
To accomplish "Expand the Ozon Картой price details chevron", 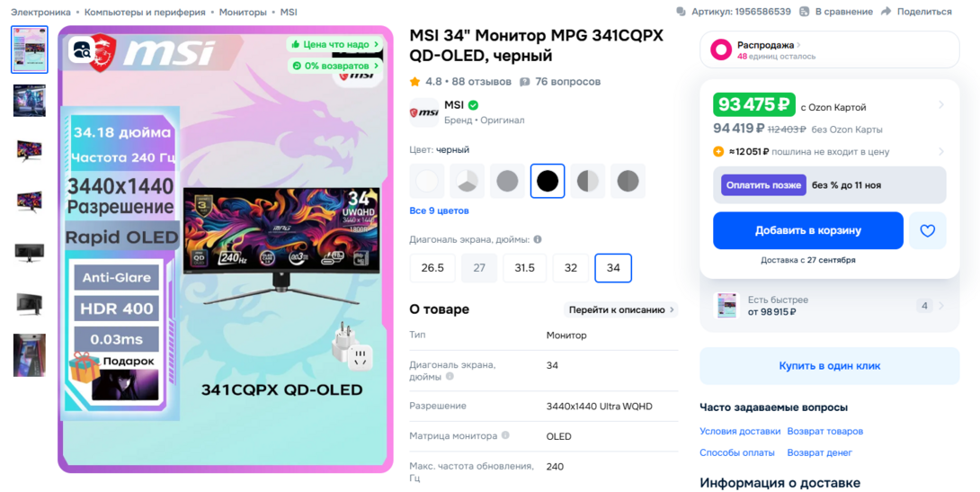I will coord(941,105).
